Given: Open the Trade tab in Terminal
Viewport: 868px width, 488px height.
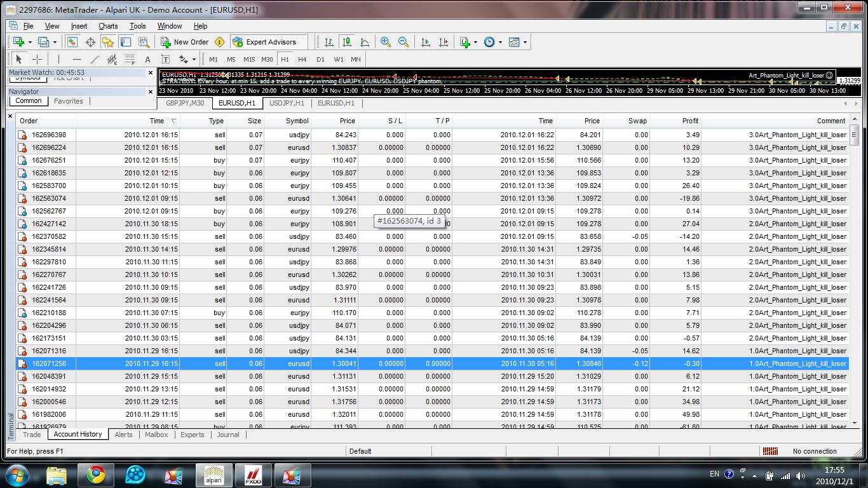Looking at the screenshot, I should point(32,435).
